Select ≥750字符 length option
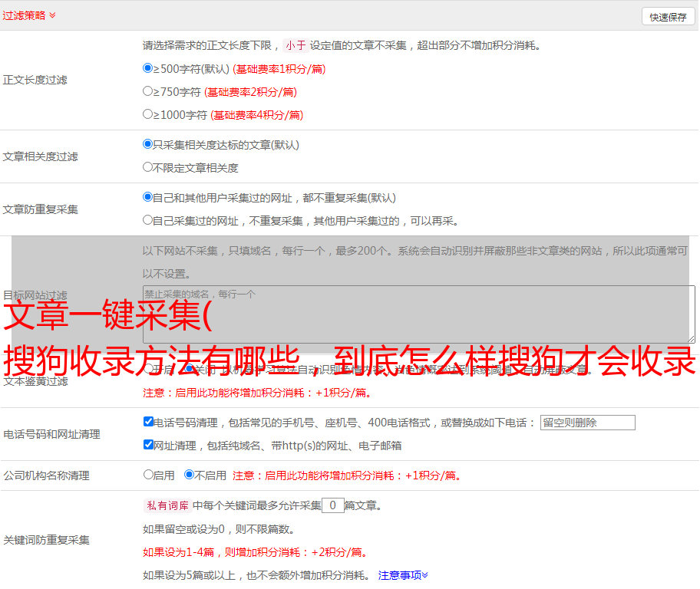The image size is (700, 589). pyautogui.click(x=147, y=91)
